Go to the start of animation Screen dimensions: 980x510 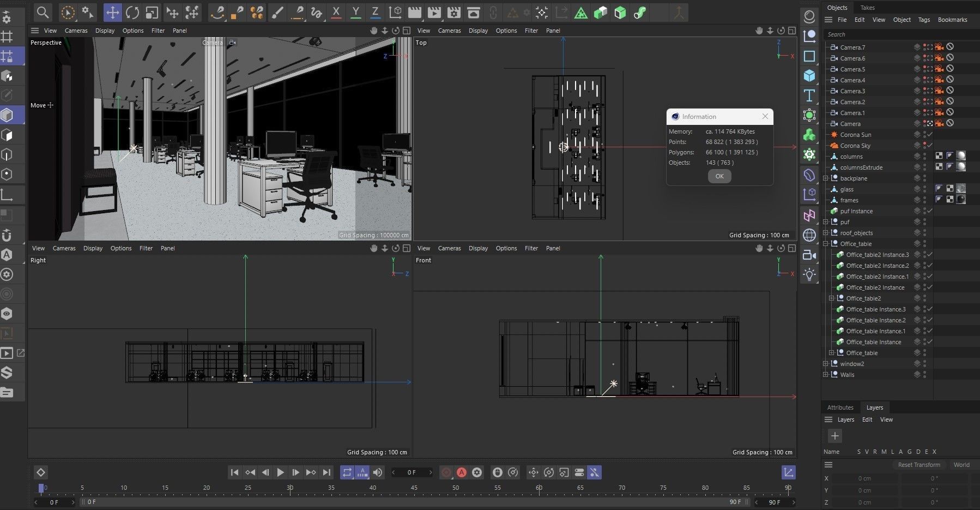coord(234,472)
